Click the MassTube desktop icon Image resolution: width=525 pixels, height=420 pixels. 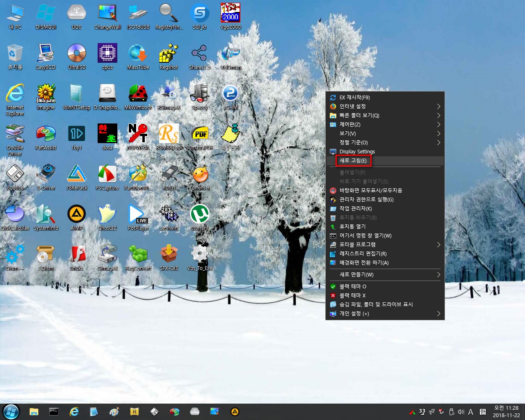[x=138, y=57]
